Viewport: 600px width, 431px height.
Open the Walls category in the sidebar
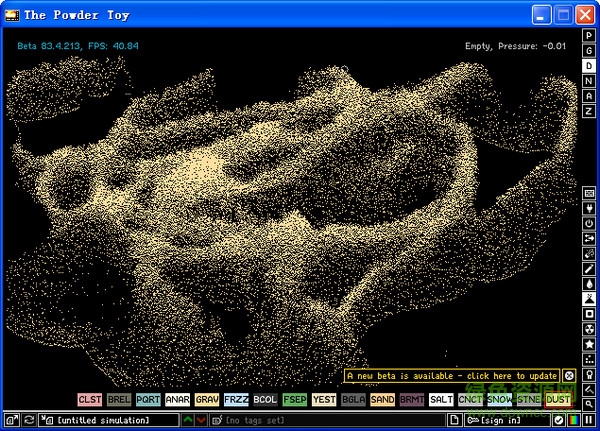click(x=589, y=192)
